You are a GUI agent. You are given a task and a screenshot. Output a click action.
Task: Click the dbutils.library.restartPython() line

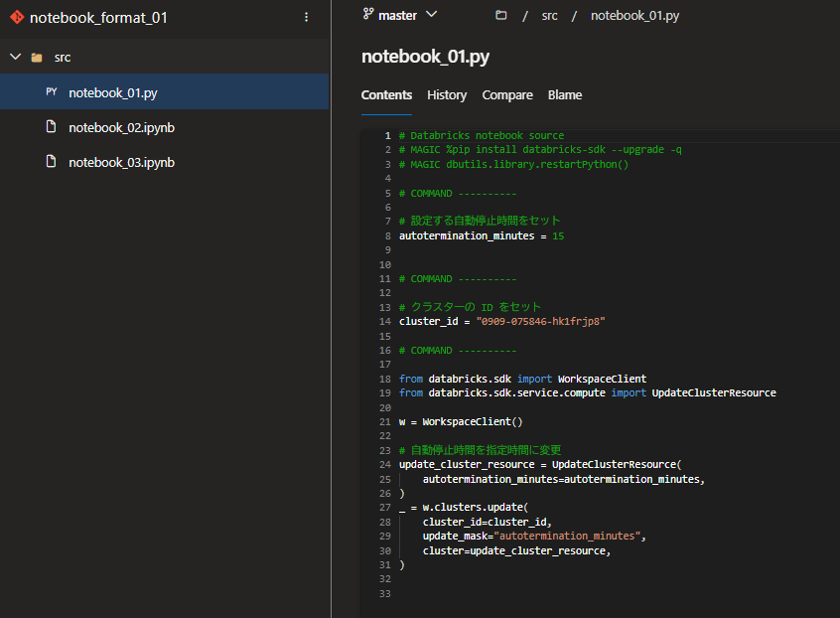pyautogui.click(x=513, y=165)
